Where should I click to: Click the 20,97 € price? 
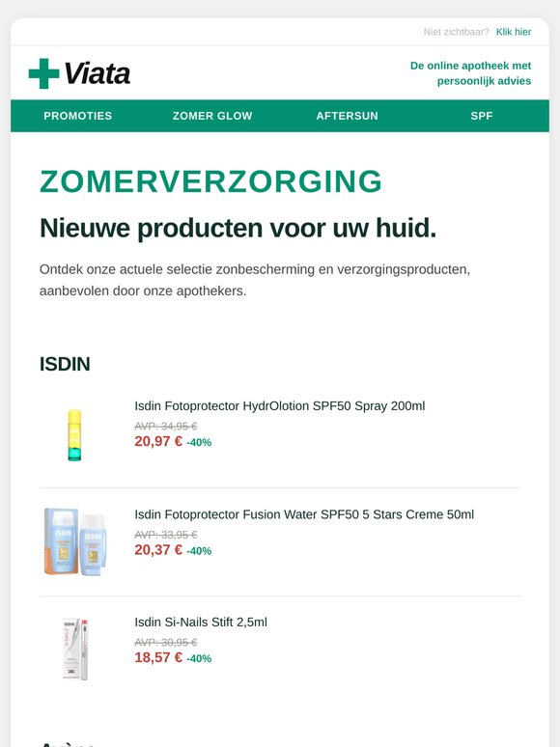click(158, 442)
